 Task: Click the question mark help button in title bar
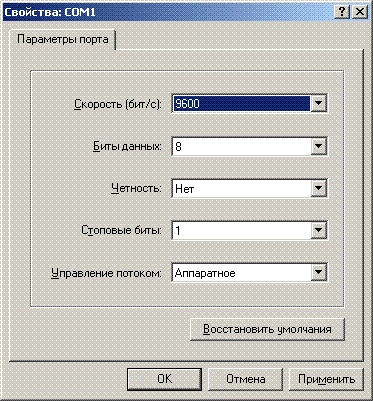[x=342, y=12]
